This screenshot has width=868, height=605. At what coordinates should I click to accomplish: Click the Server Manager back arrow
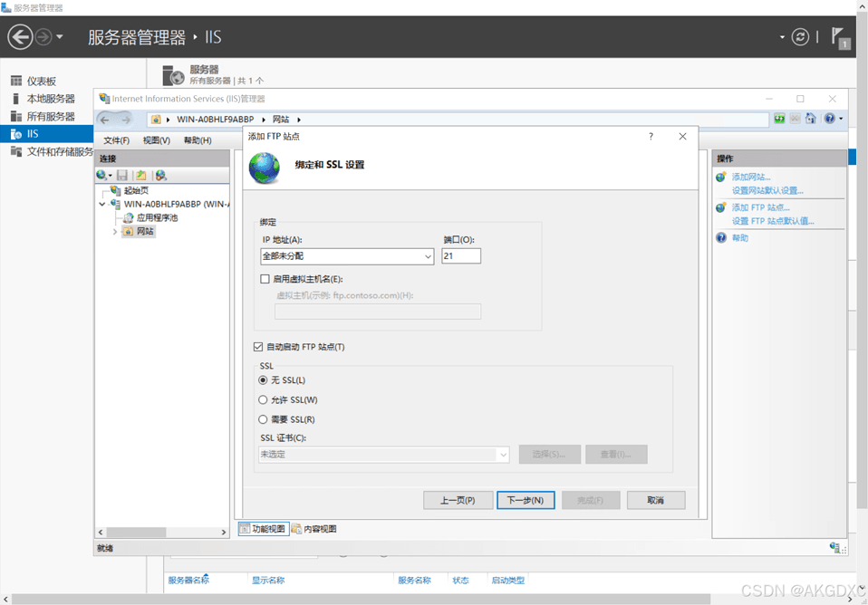pos(20,37)
